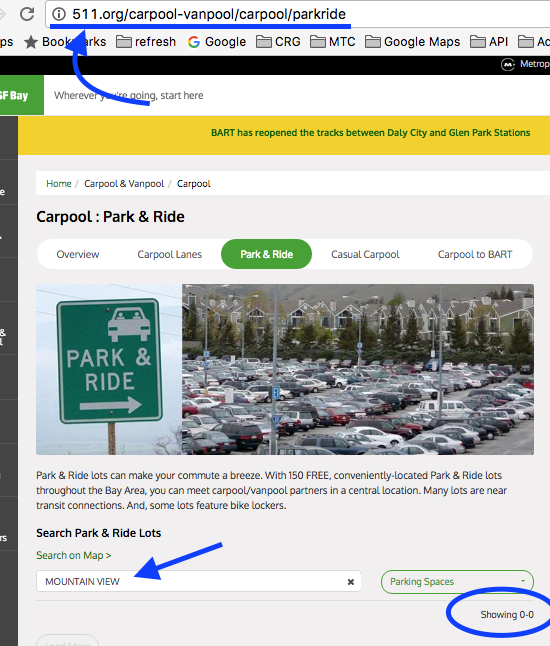Switch to the Casual Carpool tab

(x=365, y=254)
